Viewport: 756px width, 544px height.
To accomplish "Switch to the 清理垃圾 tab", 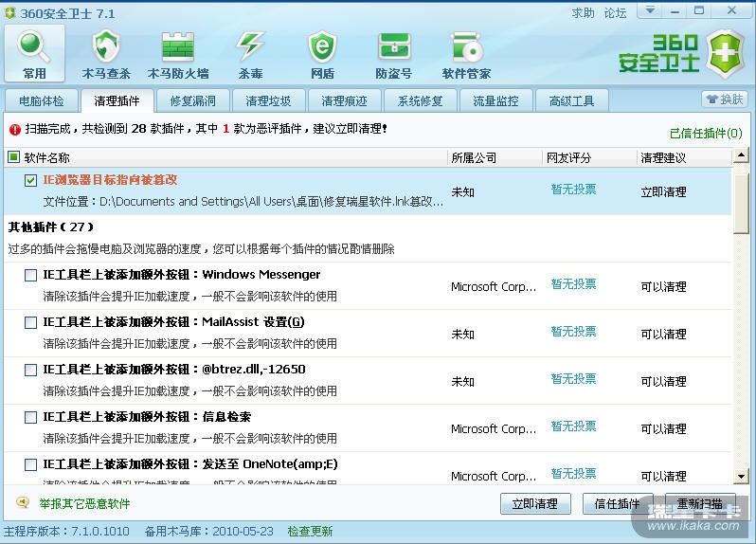I will pos(269,100).
